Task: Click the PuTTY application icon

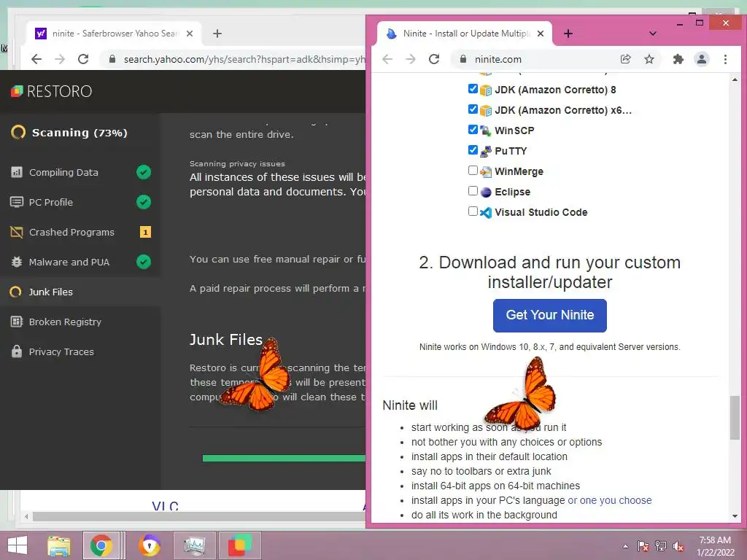Action: pyautogui.click(x=485, y=151)
